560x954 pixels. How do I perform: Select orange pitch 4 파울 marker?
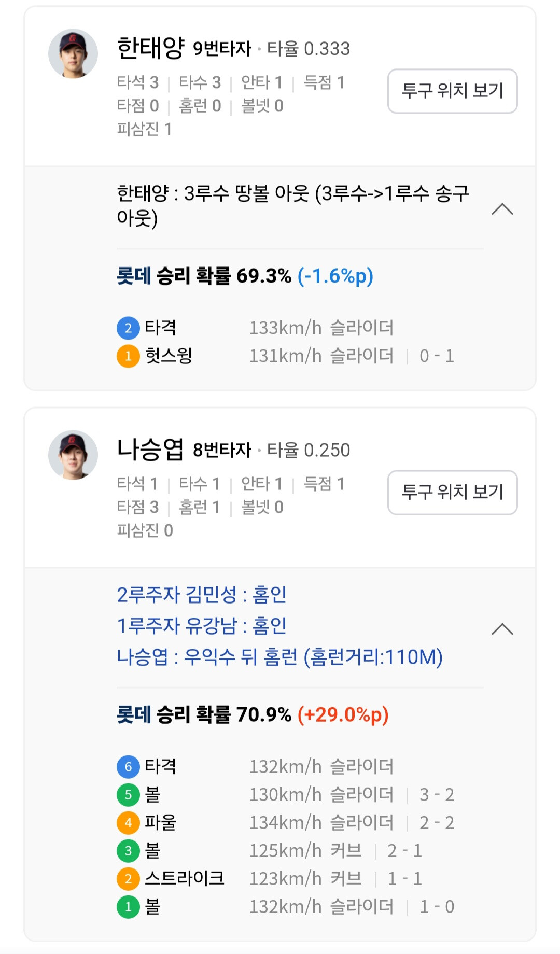[128, 822]
